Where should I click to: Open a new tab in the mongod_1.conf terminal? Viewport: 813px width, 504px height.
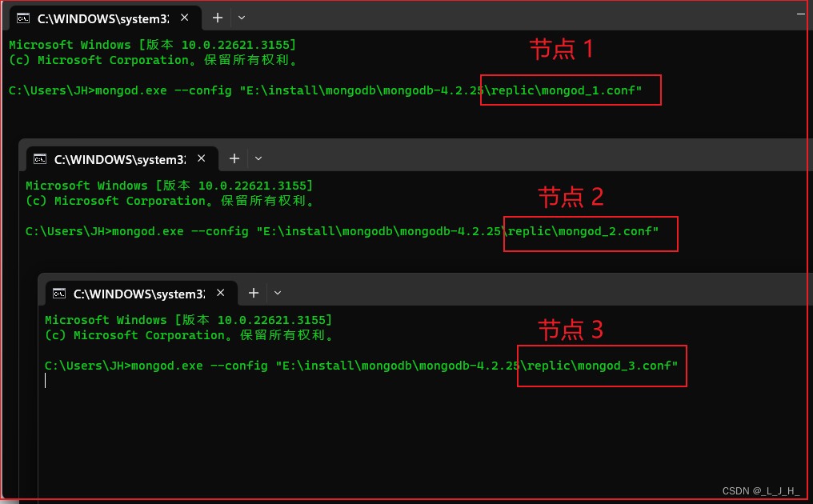(218, 17)
